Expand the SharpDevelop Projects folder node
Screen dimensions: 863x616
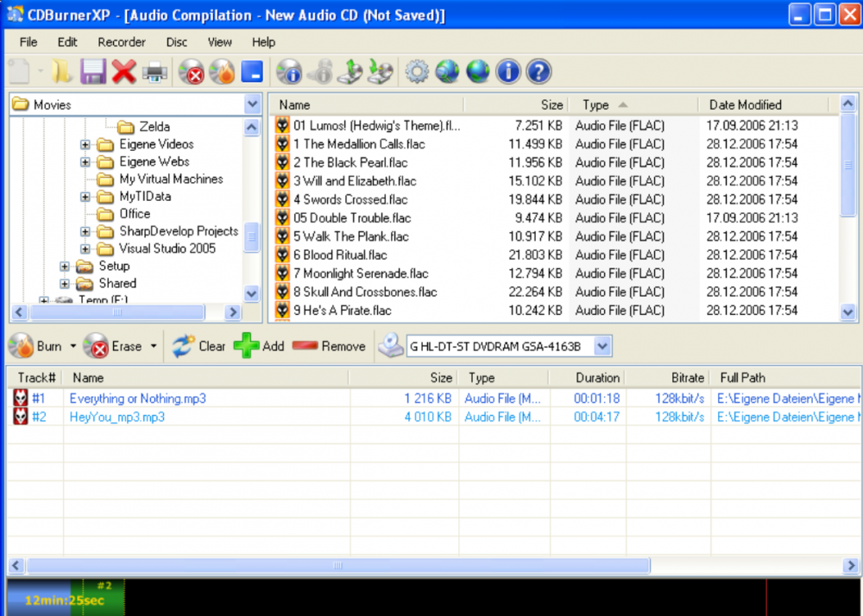[85, 231]
